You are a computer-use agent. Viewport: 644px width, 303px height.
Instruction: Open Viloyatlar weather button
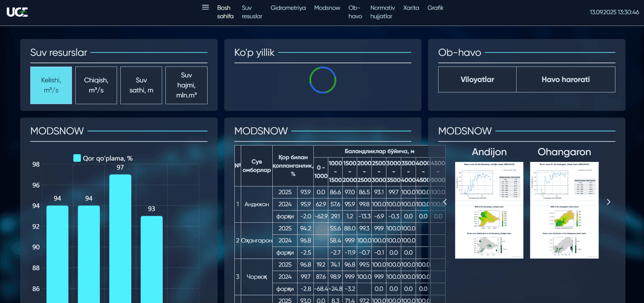click(477, 80)
